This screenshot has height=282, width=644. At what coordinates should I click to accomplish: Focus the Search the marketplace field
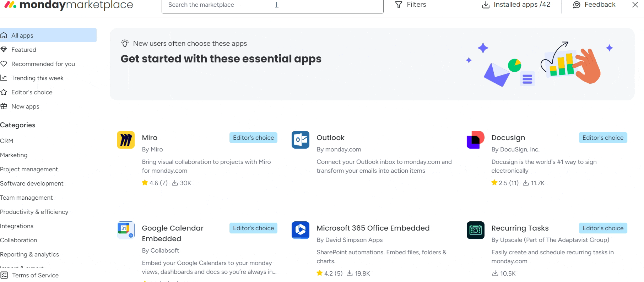272,5
